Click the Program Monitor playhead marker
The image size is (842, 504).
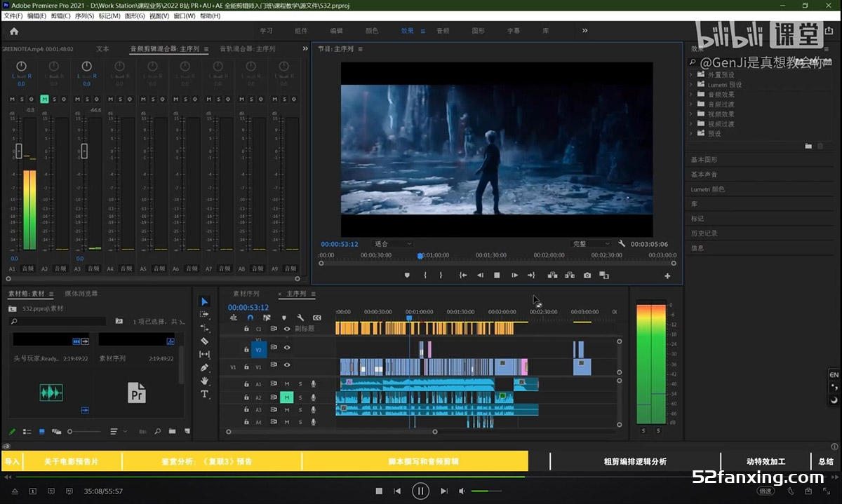(420, 256)
